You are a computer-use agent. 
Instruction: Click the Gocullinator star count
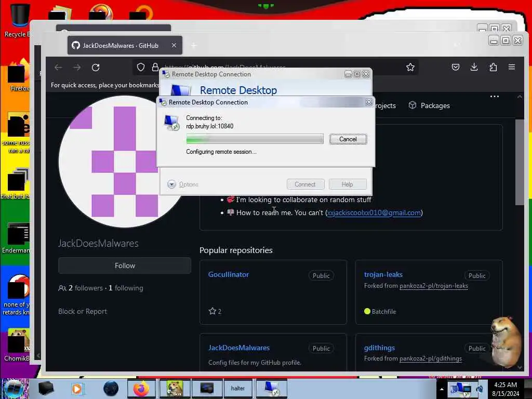215,311
